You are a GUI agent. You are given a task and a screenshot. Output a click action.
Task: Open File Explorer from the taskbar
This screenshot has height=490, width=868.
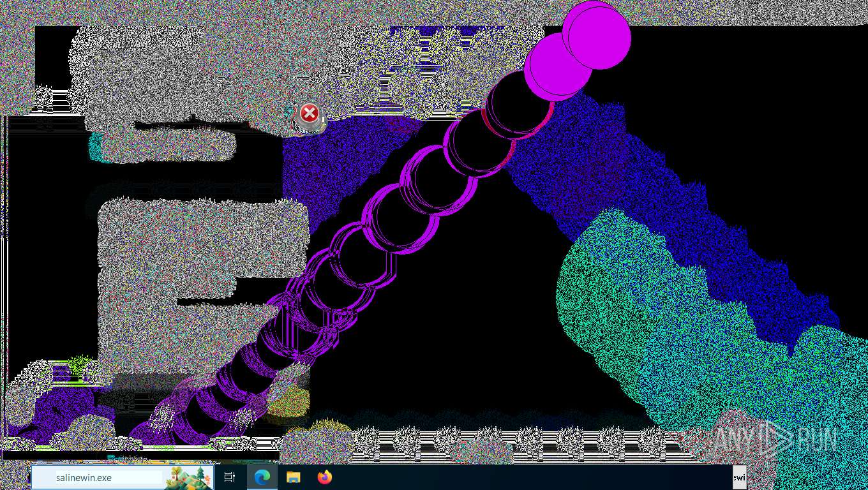point(293,477)
